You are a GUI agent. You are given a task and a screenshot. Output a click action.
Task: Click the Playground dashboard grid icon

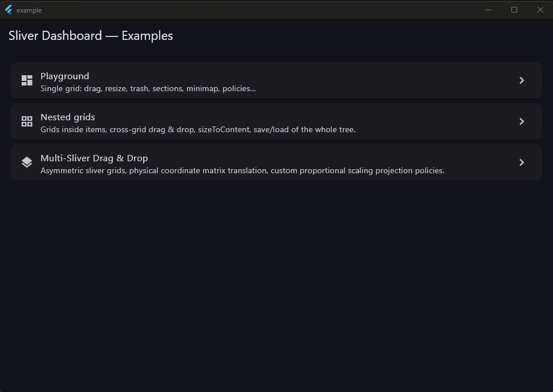[27, 80]
